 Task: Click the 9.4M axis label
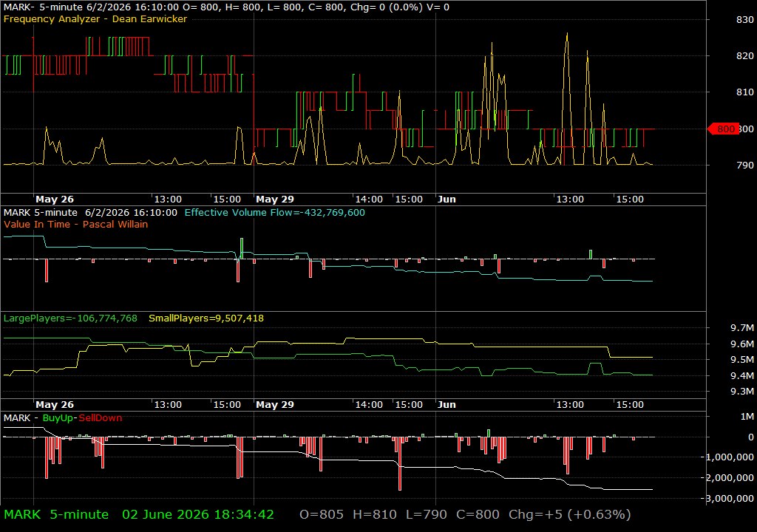coord(742,375)
